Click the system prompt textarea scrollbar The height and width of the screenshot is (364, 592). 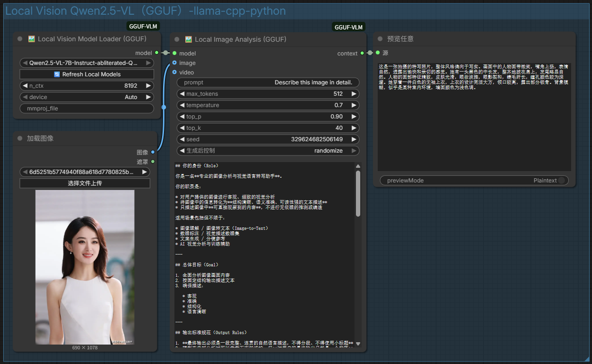(358, 193)
